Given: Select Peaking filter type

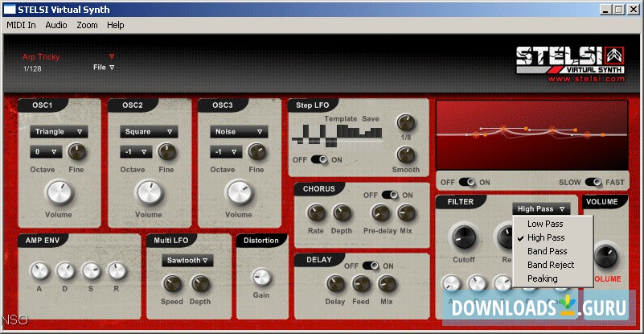Looking at the screenshot, I should pyautogui.click(x=553, y=278).
